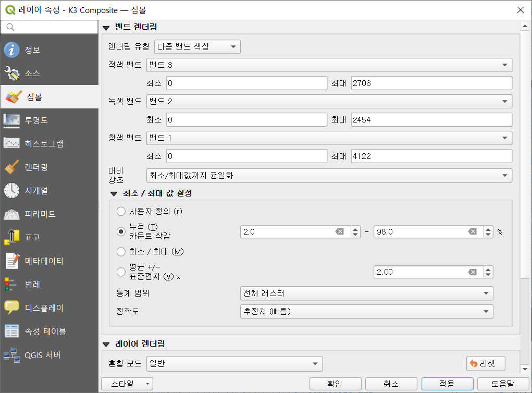The height and width of the screenshot is (393, 532).
Task: Click the QGIS 서버 icon
Action: pos(12,355)
